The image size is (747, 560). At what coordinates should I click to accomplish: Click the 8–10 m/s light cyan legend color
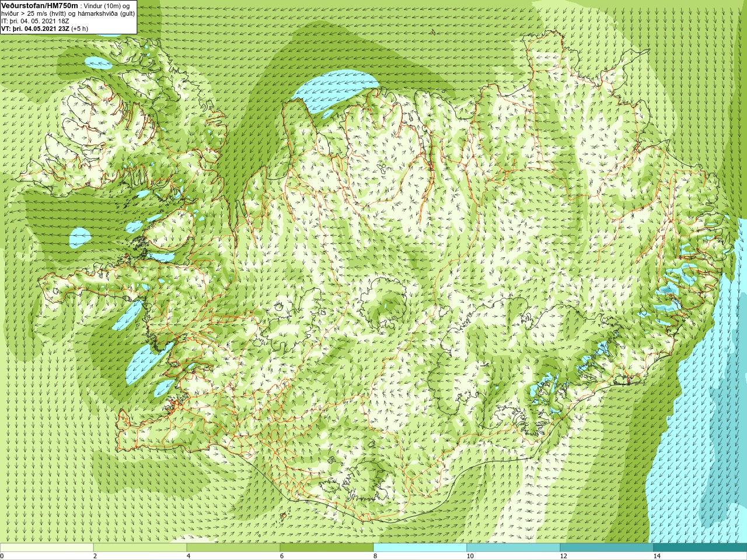[x=420, y=548]
